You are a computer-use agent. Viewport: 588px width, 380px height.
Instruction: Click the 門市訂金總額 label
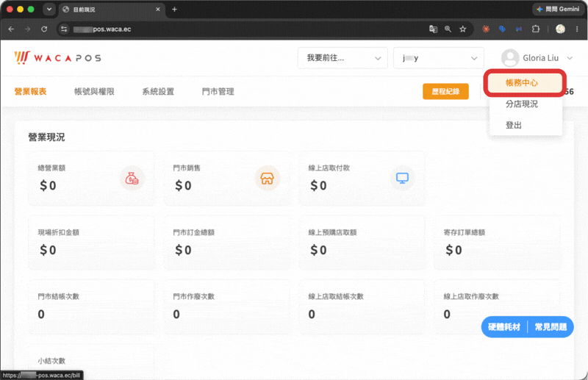click(x=193, y=232)
